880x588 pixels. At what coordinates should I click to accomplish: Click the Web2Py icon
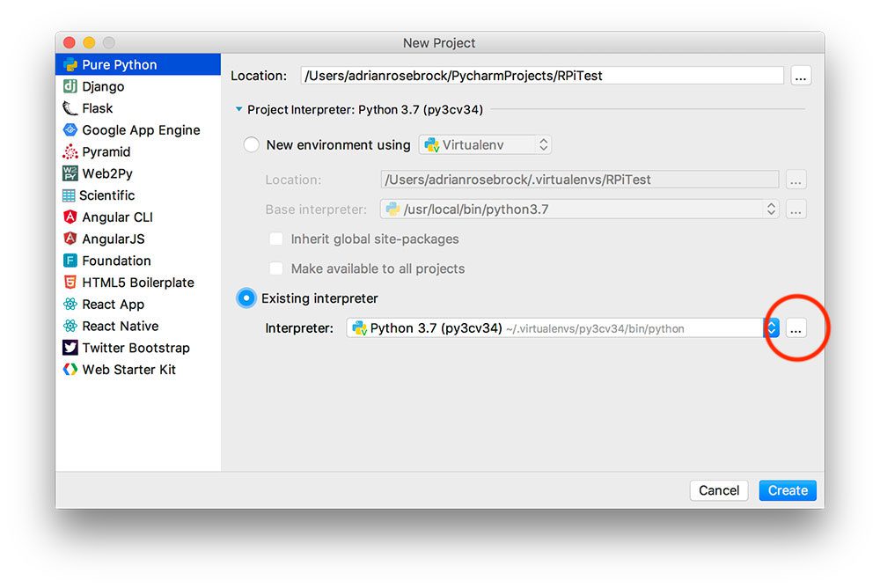point(70,173)
